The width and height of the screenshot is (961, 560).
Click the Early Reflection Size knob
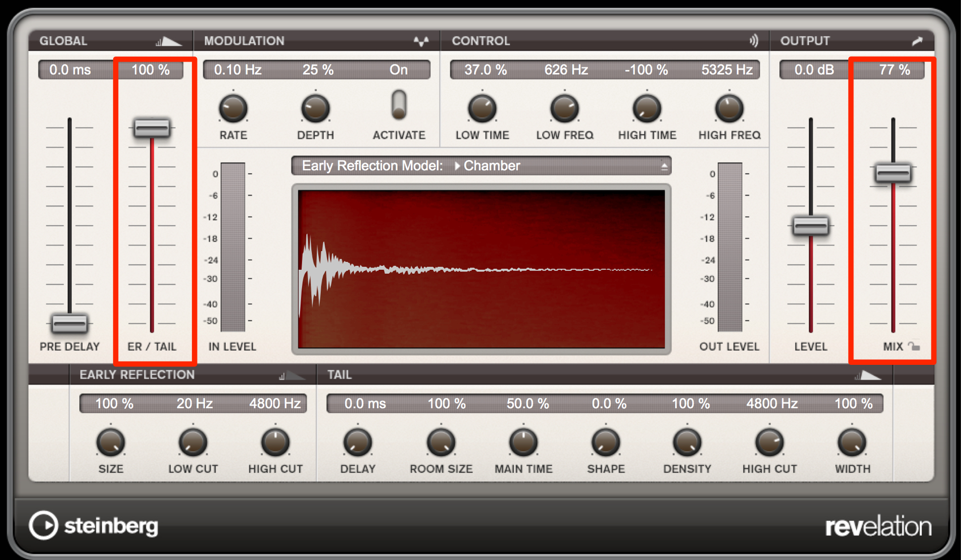click(110, 442)
